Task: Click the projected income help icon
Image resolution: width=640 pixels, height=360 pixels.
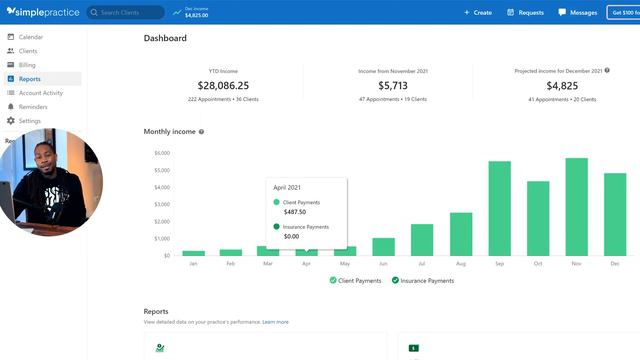Action: [x=607, y=70]
